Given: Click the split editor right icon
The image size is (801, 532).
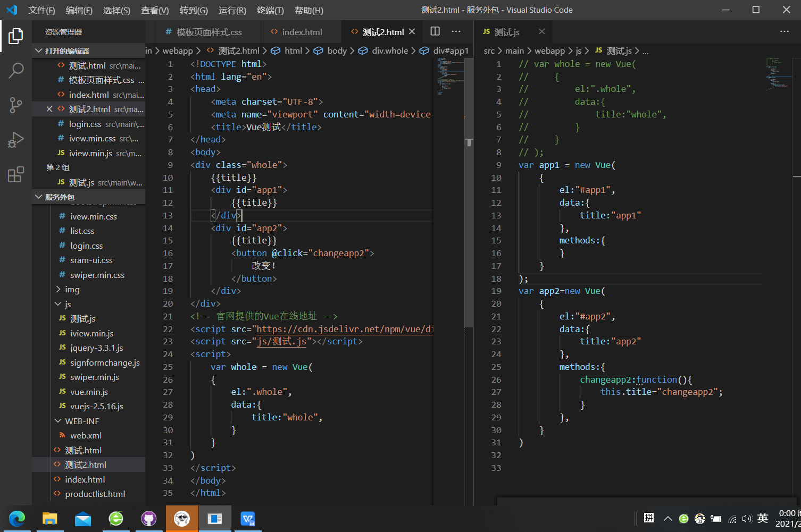Looking at the screenshot, I should click(x=435, y=31).
